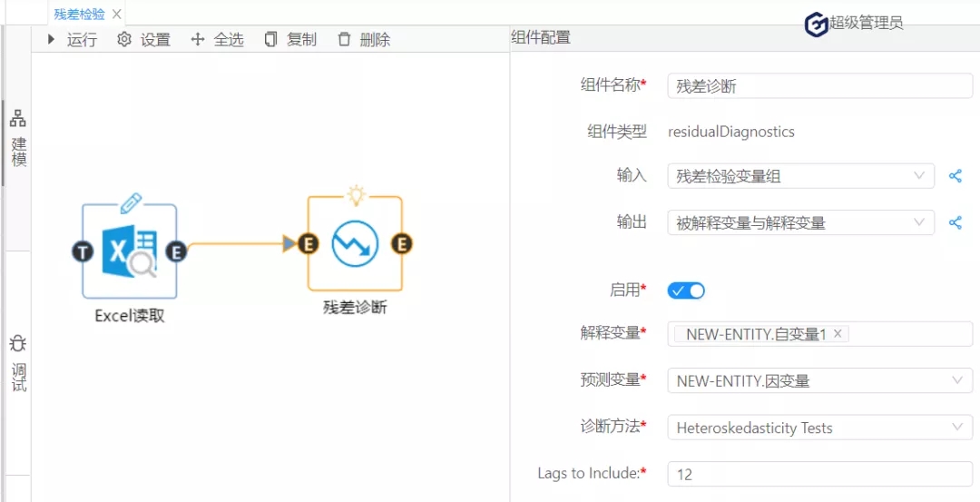Open the 输入 dropdown 残差检验变量组
This screenshot has height=502, width=980.
(799, 176)
